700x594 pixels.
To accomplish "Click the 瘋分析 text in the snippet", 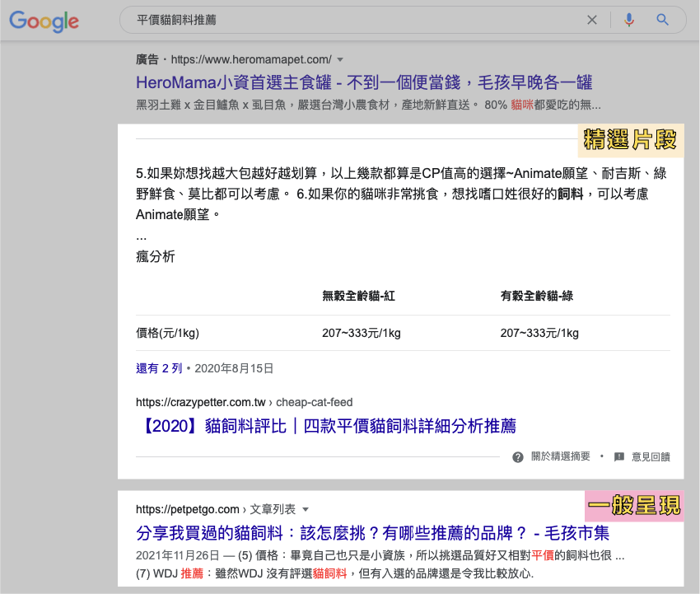I will pos(156,257).
